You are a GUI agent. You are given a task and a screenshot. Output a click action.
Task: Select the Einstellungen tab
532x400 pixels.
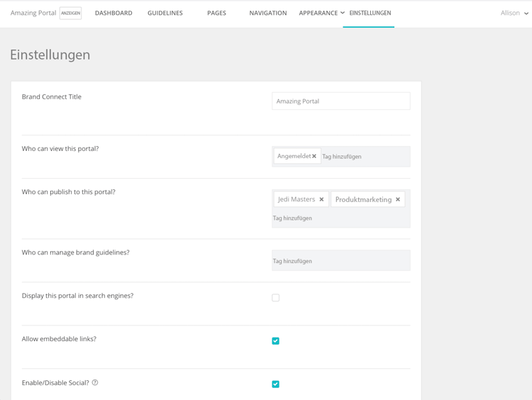(370, 13)
